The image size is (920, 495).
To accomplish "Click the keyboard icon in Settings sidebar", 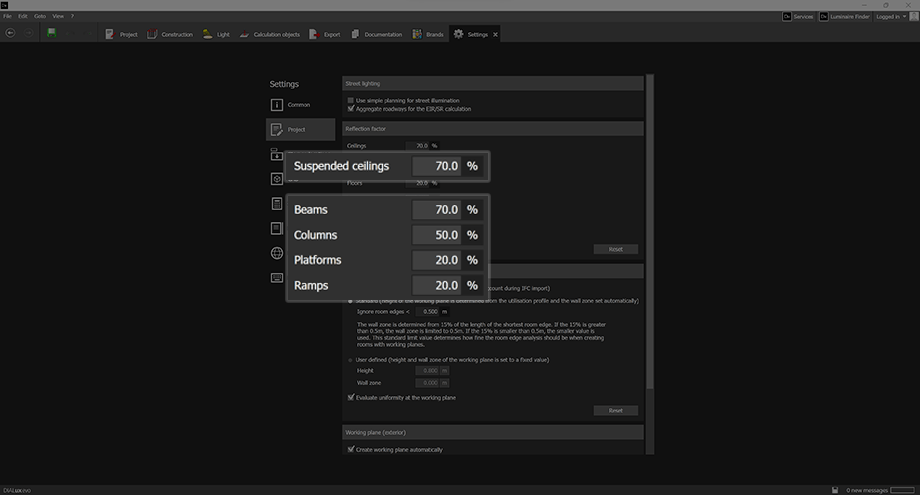I will 277,278.
